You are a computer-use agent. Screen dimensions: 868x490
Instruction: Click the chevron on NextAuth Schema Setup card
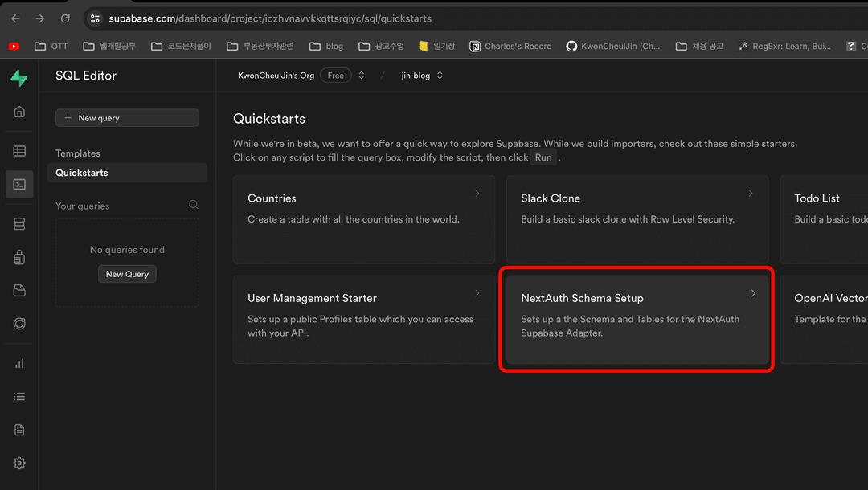(753, 293)
